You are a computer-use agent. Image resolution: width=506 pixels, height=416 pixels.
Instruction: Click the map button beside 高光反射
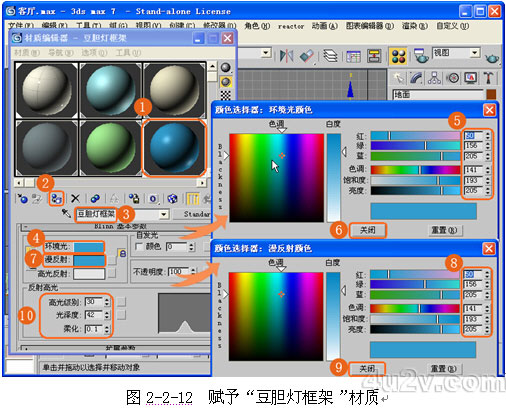(112, 274)
